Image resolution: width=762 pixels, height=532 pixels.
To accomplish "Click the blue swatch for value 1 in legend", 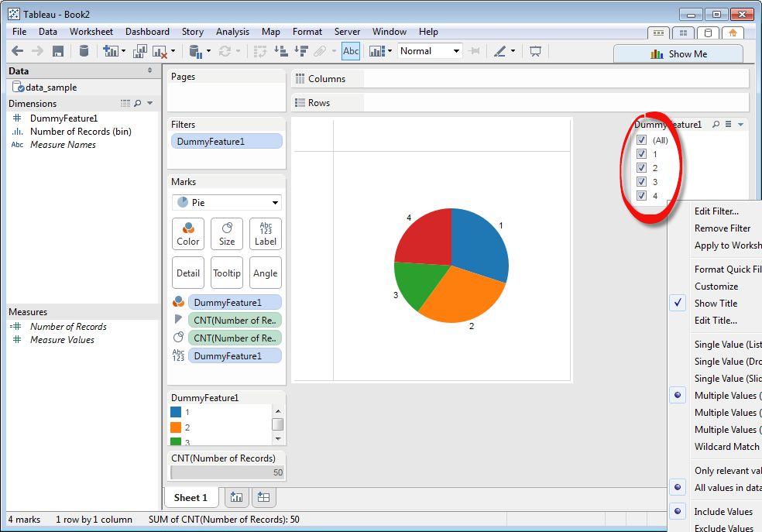I will pyautogui.click(x=176, y=412).
